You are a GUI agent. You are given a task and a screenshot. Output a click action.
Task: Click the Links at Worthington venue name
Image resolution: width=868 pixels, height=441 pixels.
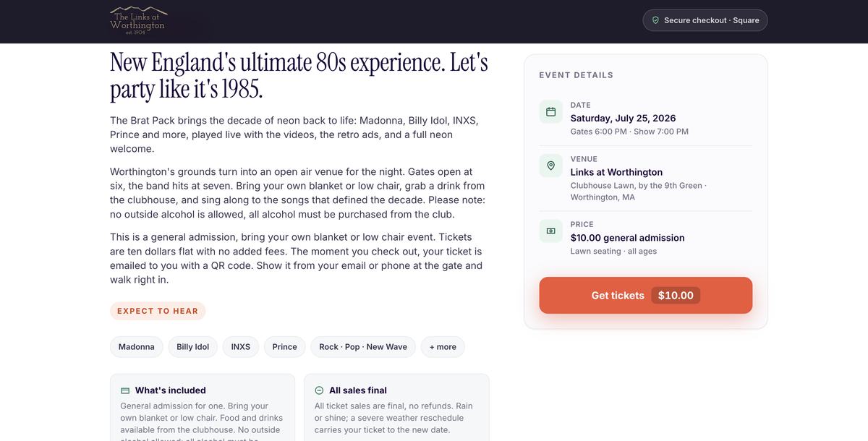[616, 172]
